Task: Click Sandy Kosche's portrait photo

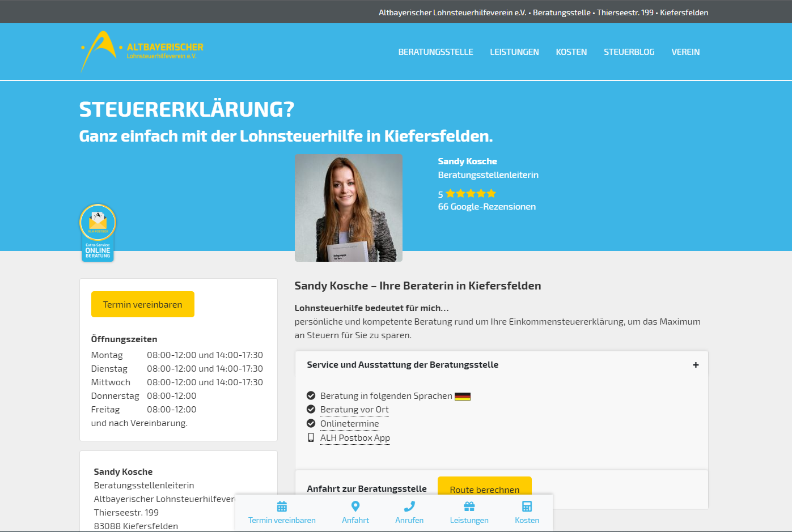Action: (349, 208)
